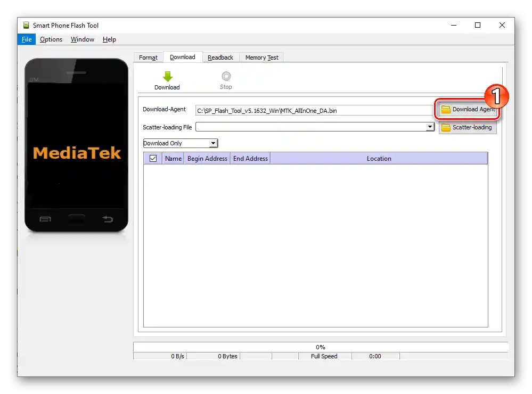This screenshot has width=532, height=394.
Task: Open the Help menu
Action: 109,39
